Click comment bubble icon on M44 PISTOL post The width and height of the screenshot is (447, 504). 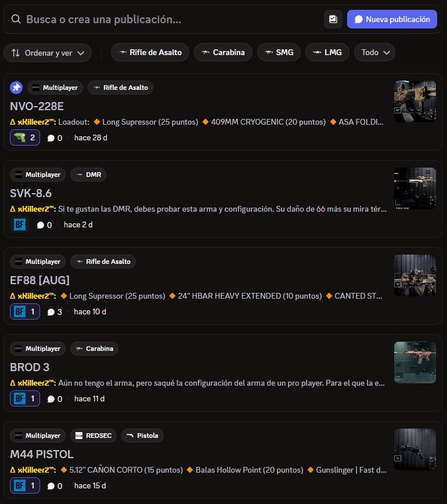(51, 487)
